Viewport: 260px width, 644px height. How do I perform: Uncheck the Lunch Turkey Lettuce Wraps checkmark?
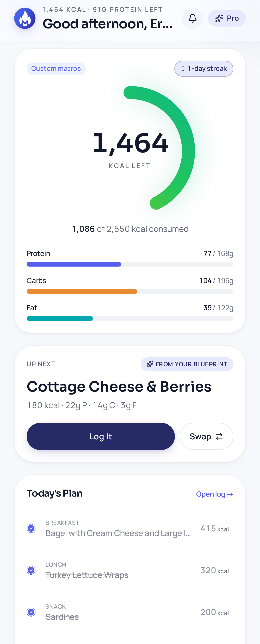(31, 570)
